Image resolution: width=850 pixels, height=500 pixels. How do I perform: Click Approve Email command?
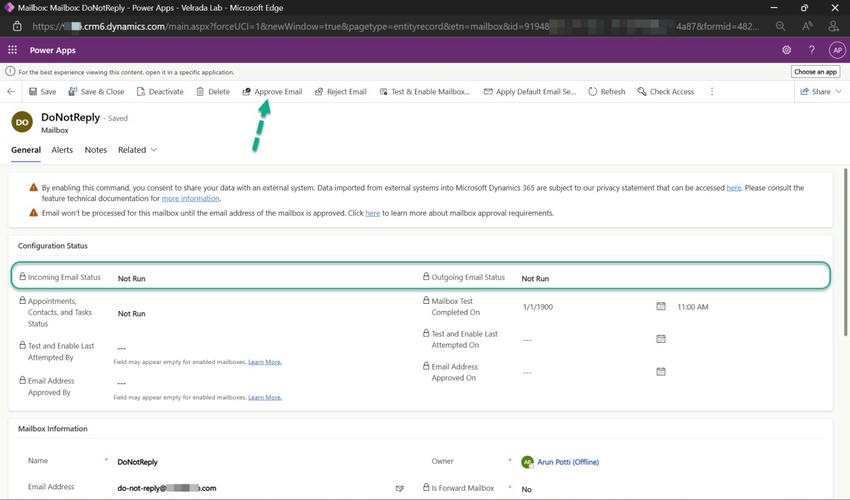coord(272,92)
